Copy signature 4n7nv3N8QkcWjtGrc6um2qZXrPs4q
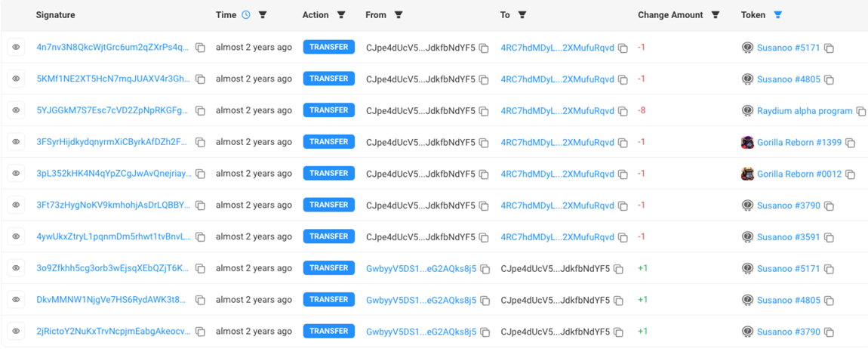 [x=200, y=48]
